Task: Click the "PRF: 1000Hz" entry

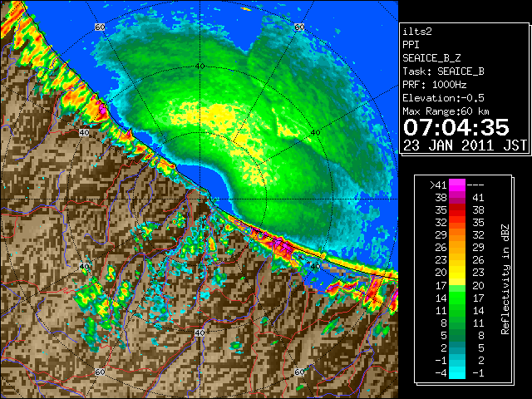Action: (434, 85)
